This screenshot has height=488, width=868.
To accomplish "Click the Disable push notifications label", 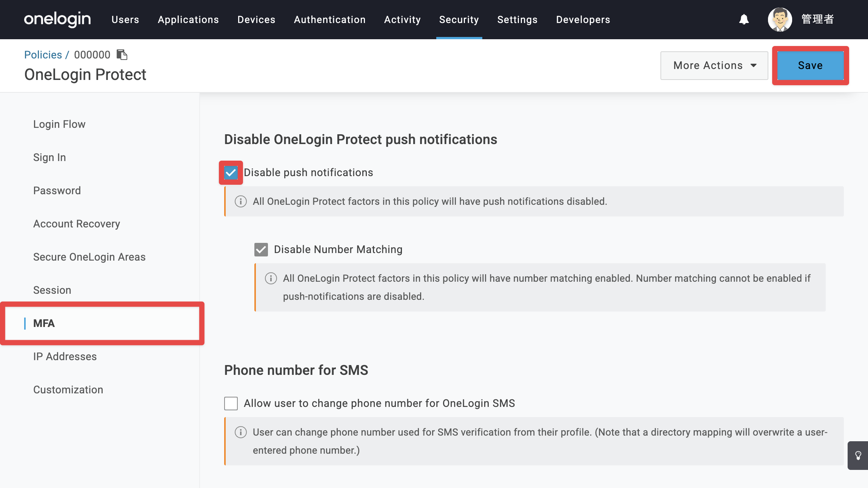I will click(308, 173).
